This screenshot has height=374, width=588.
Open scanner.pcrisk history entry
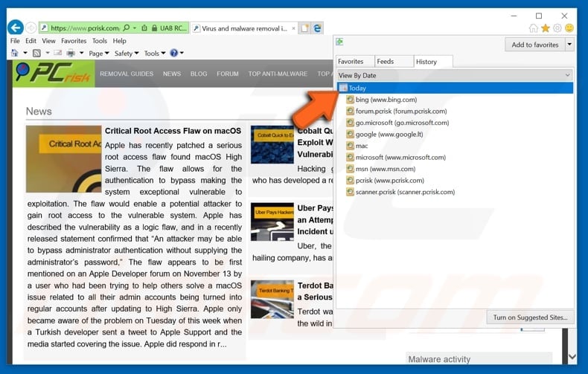(400, 192)
